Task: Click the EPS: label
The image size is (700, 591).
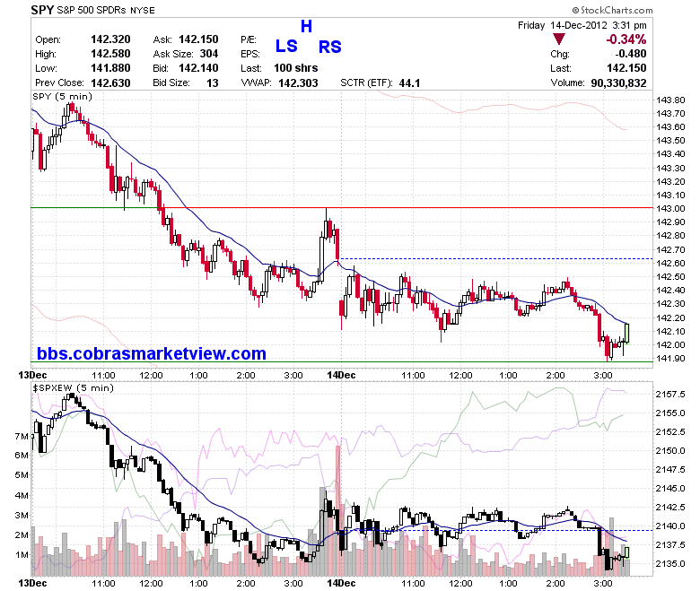Action: coord(250,54)
